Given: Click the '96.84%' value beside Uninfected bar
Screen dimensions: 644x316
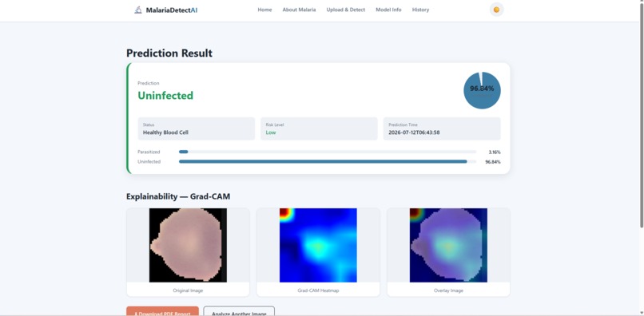Looking at the screenshot, I should 493,162.
